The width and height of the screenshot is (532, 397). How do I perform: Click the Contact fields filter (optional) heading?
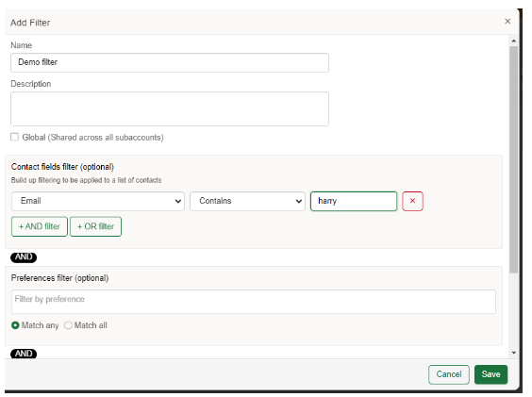62,167
